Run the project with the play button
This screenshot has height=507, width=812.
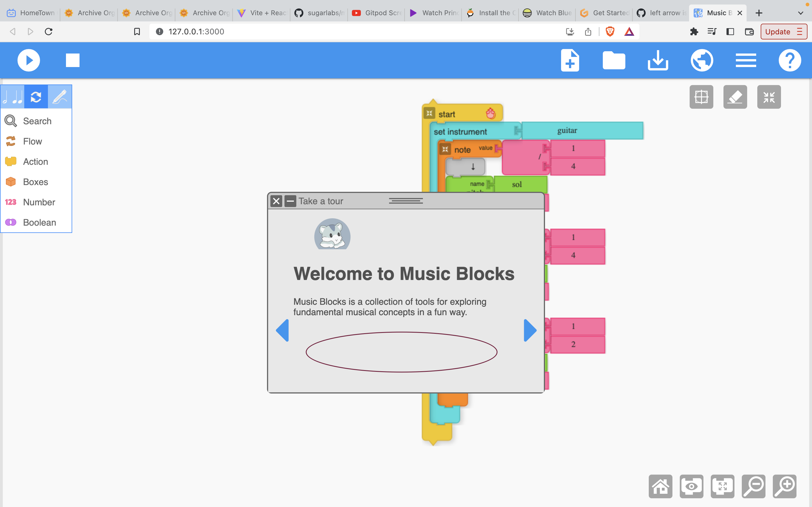coord(28,60)
